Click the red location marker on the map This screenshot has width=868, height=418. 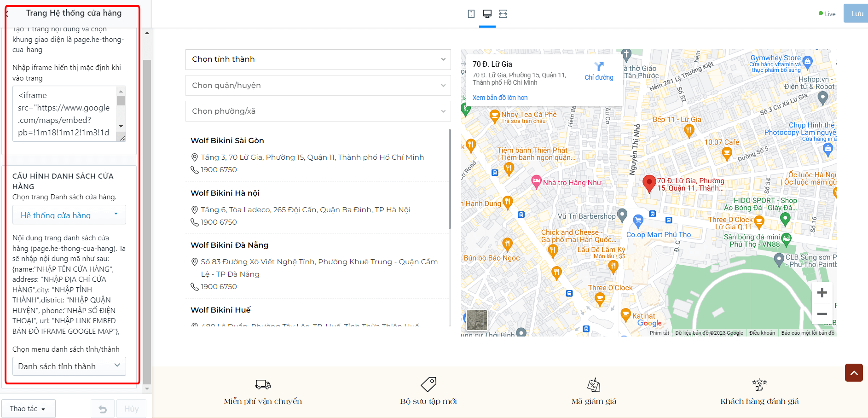[649, 184]
